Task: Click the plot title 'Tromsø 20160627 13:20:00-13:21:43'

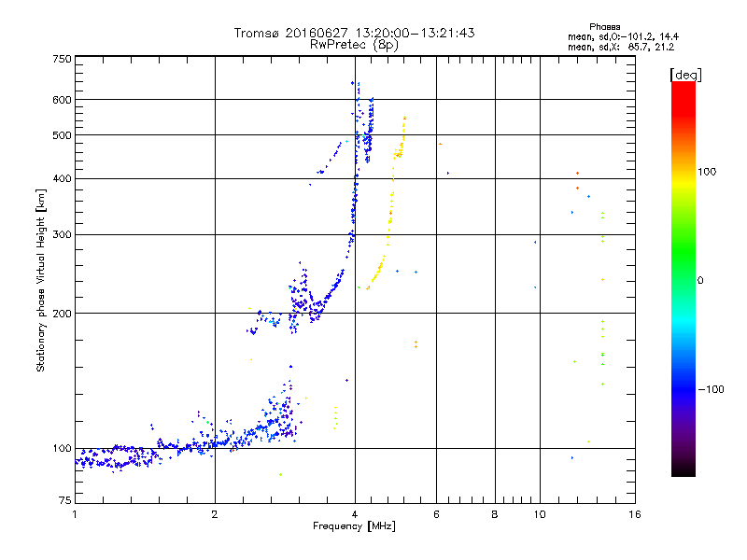Action: point(354,33)
